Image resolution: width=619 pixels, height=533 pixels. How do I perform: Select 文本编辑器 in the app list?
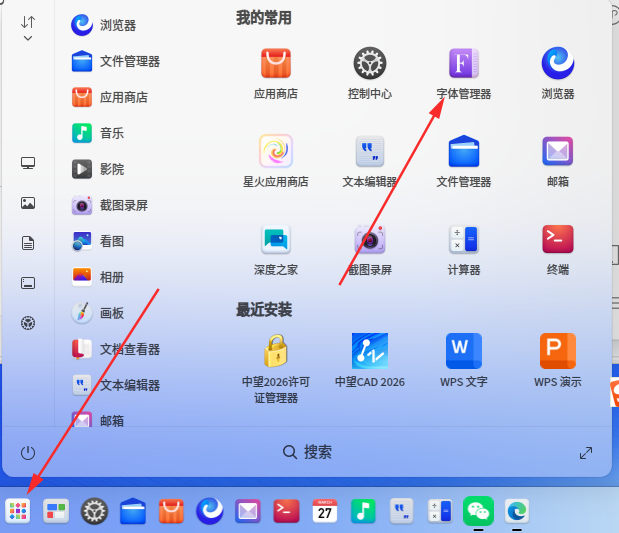pyautogui.click(x=116, y=385)
